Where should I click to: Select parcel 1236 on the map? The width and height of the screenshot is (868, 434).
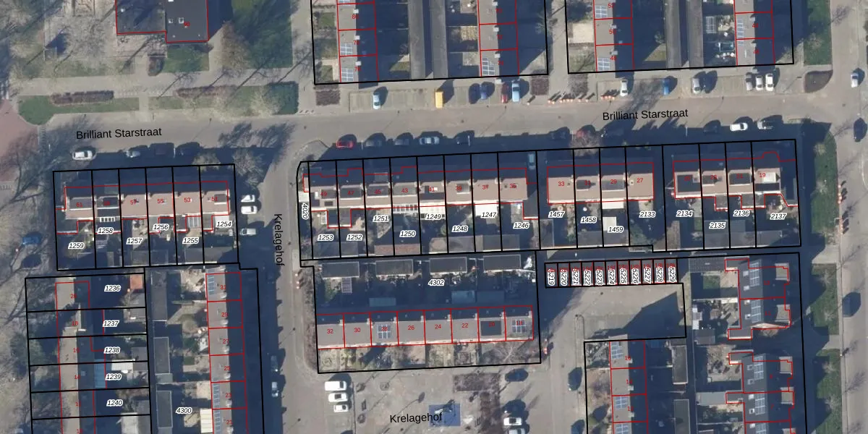pos(111,289)
